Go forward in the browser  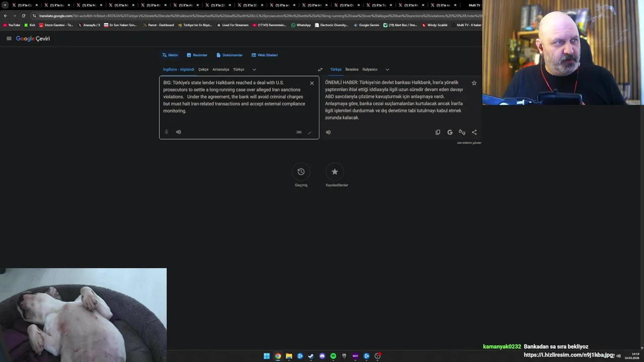pos(15,16)
